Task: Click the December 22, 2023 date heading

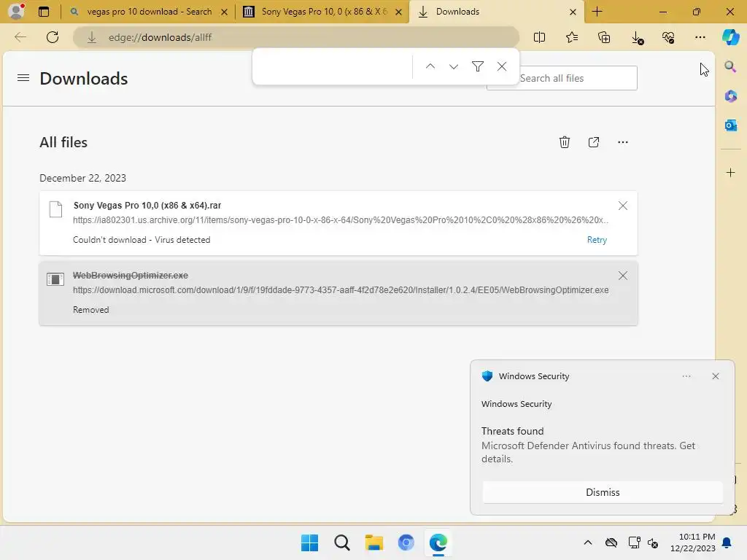Action: point(83,178)
